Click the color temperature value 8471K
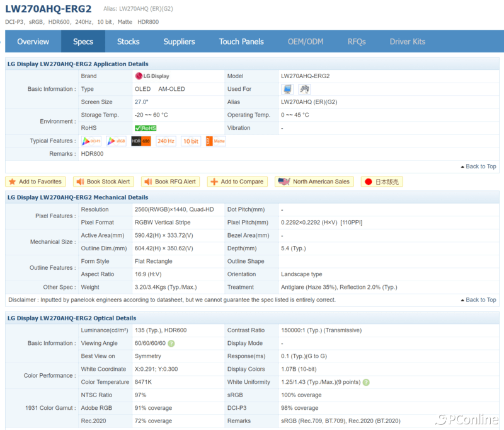This screenshot has width=504, height=430. [x=144, y=382]
